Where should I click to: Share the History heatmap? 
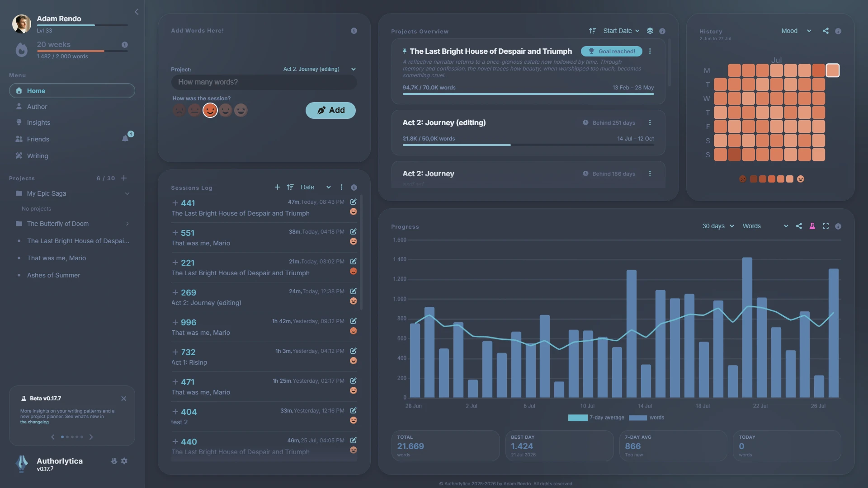pyautogui.click(x=826, y=31)
